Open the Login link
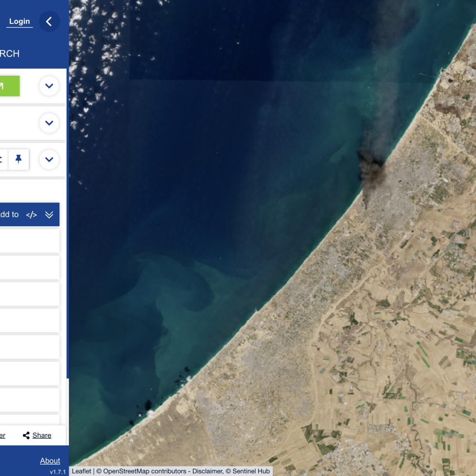Viewport: 476px width, 476px height. (x=20, y=21)
